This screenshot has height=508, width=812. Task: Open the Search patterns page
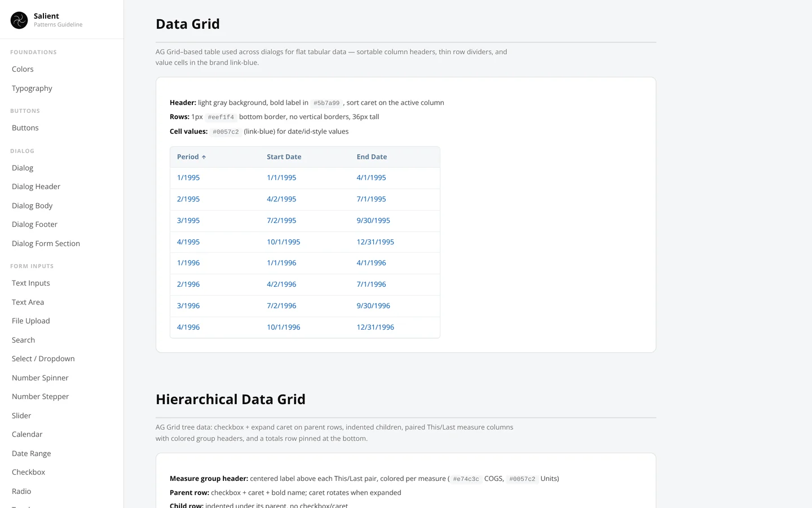(x=24, y=340)
